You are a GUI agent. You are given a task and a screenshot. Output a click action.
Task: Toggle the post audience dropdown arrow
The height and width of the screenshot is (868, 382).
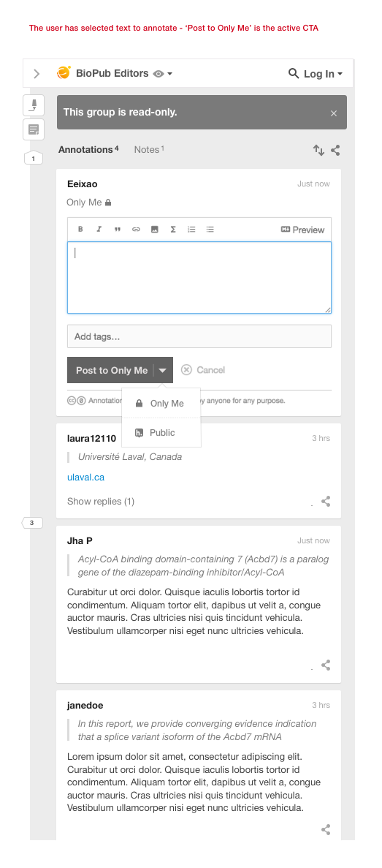(x=163, y=370)
